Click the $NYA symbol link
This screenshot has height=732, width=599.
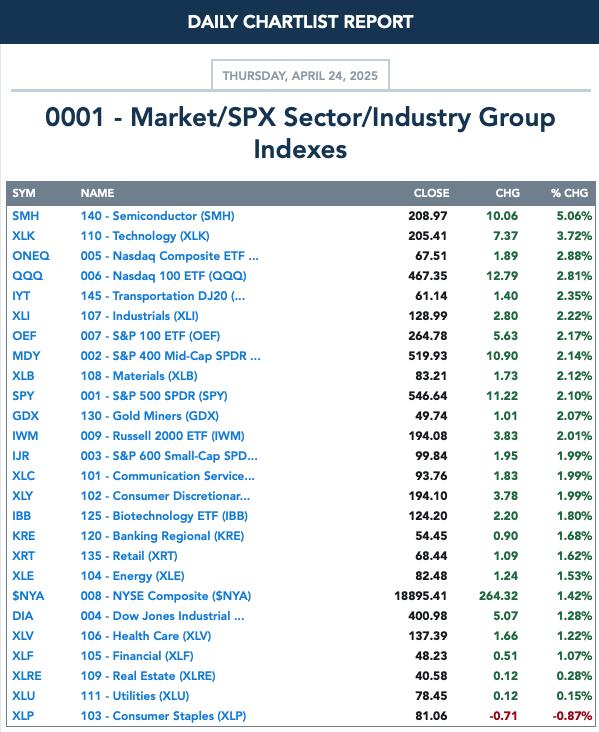[x=28, y=596]
